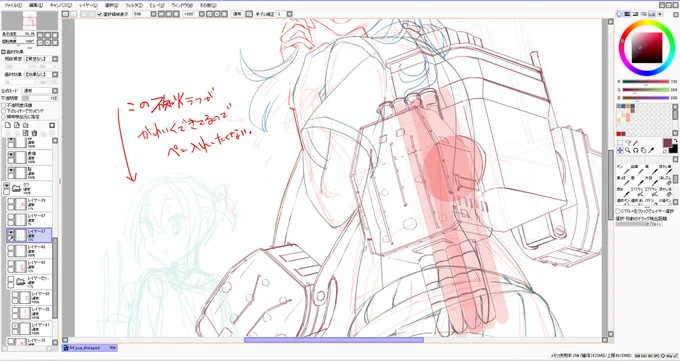Open the zoom percentage dropdown in toolbar
The height and width of the screenshot is (361, 680).
[153, 14]
